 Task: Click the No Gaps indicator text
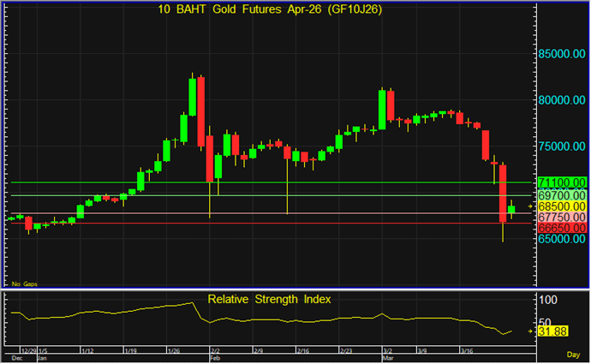coord(26,283)
